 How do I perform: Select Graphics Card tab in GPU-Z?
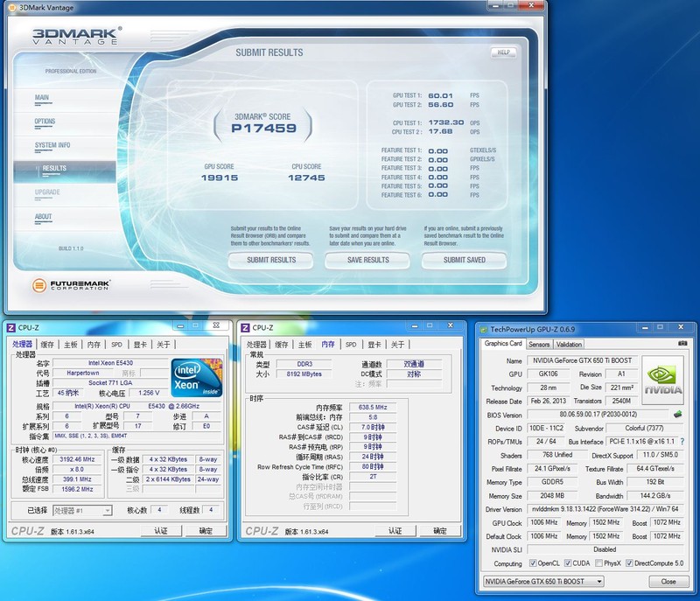[503, 344]
